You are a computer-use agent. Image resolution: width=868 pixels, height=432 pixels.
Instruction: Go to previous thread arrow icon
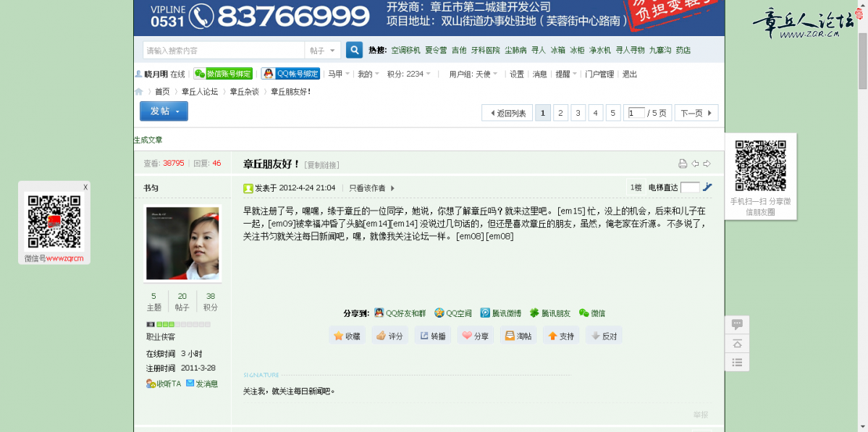695,164
